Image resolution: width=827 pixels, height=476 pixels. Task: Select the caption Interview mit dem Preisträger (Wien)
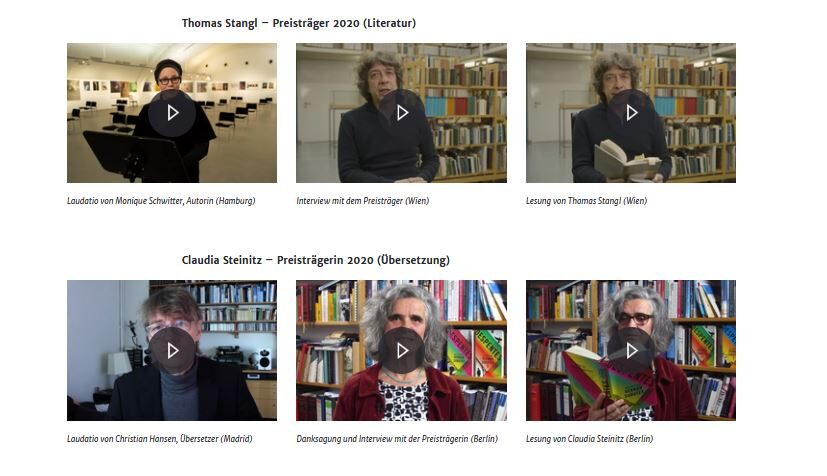pyautogui.click(x=362, y=201)
